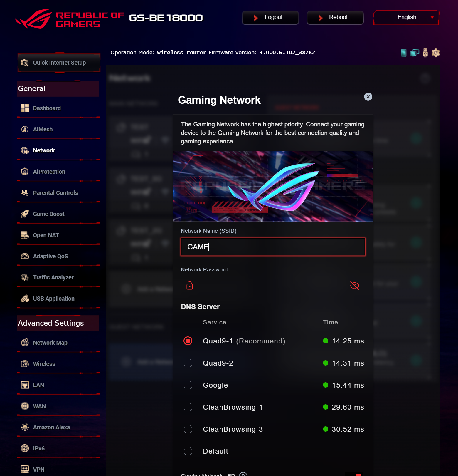Image resolution: width=458 pixels, height=476 pixels.
Task: Click the 14.31 ms latency value
Action: (348, 363)
